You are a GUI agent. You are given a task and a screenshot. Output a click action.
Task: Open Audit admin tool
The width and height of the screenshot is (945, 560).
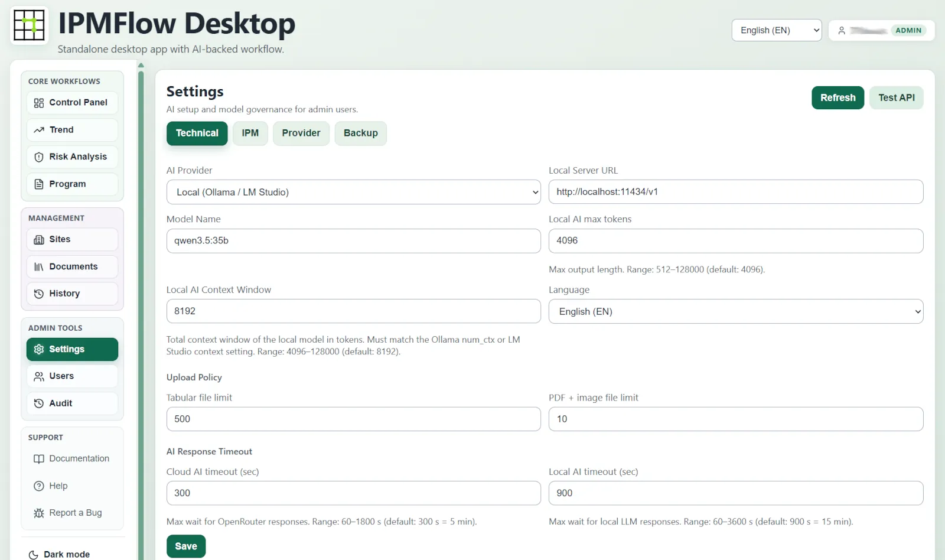pos(72,404)
